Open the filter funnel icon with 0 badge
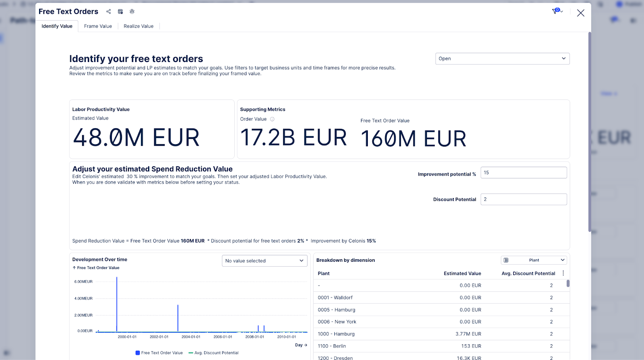 (555, 11)
